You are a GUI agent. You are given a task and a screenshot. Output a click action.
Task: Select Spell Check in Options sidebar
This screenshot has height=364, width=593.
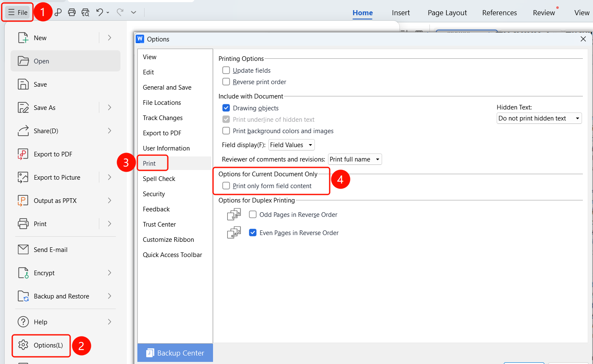point(159,179)
